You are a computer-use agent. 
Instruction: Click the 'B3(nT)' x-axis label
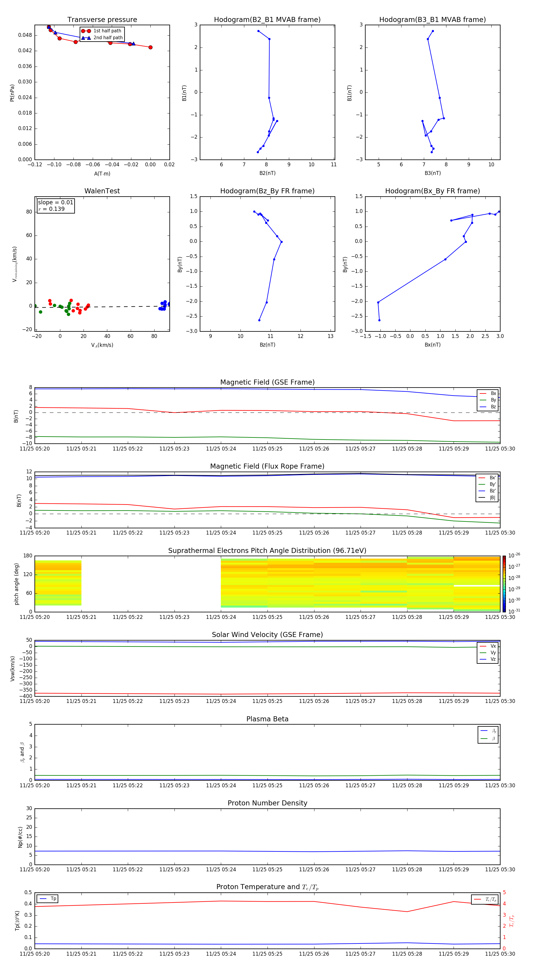point(432,173)
